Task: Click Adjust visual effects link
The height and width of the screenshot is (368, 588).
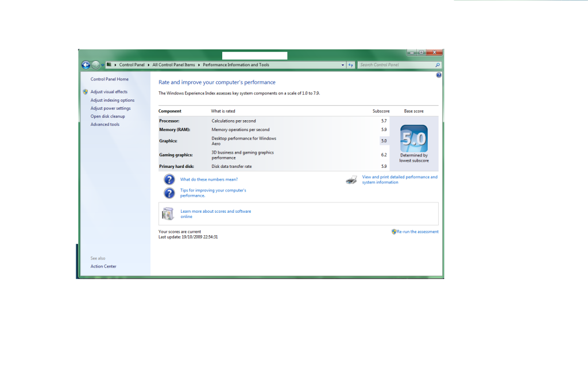Action: pyautogui.click(x=109, y=92)
